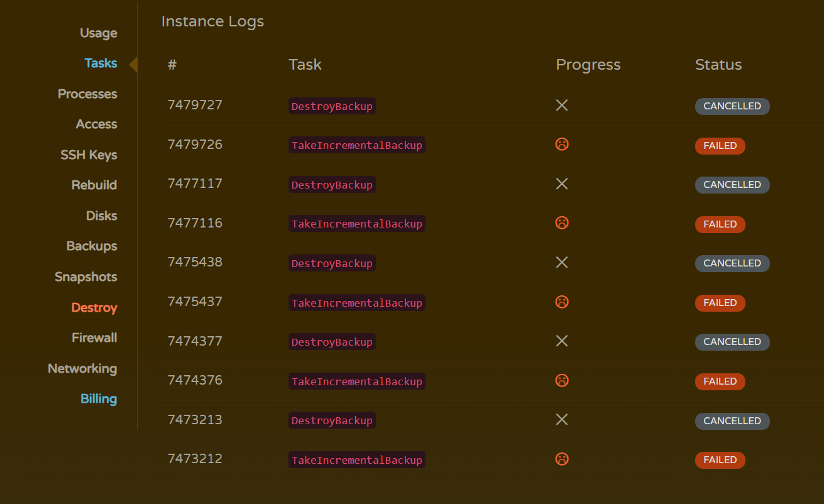Open the Destroy section
The image size is (824, 504).
pyautogui.click(x=94, y=307)
